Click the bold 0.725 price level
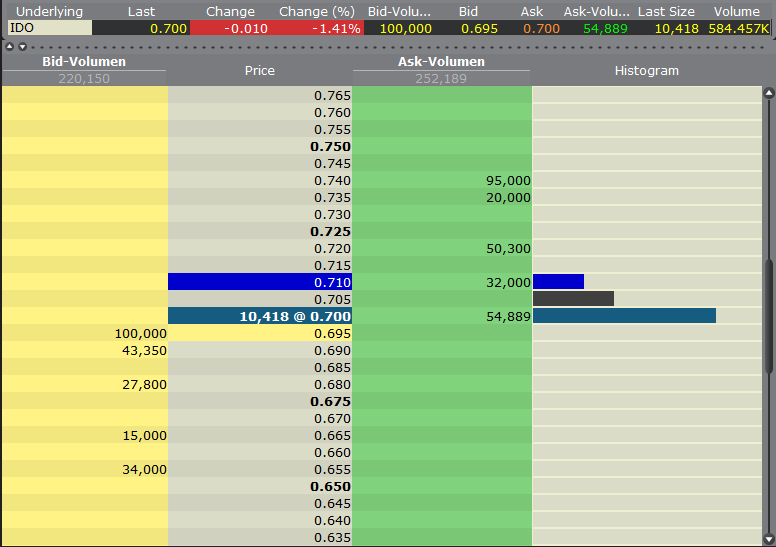The height and width of the screenshot is (547, 776). pyautogui.click(x=331, y=232)
